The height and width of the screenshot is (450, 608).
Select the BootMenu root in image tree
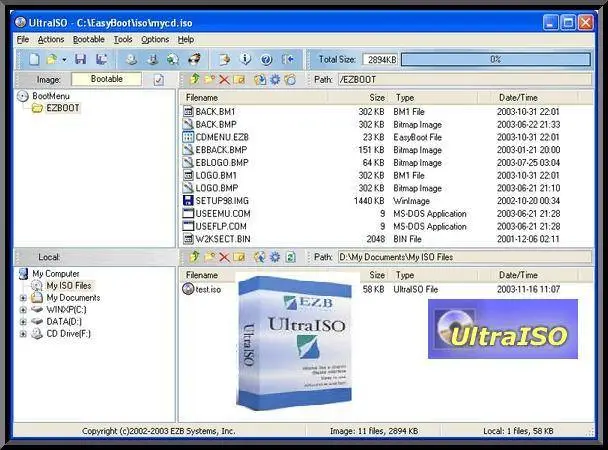pyautogui.click(x=51, y=96)
